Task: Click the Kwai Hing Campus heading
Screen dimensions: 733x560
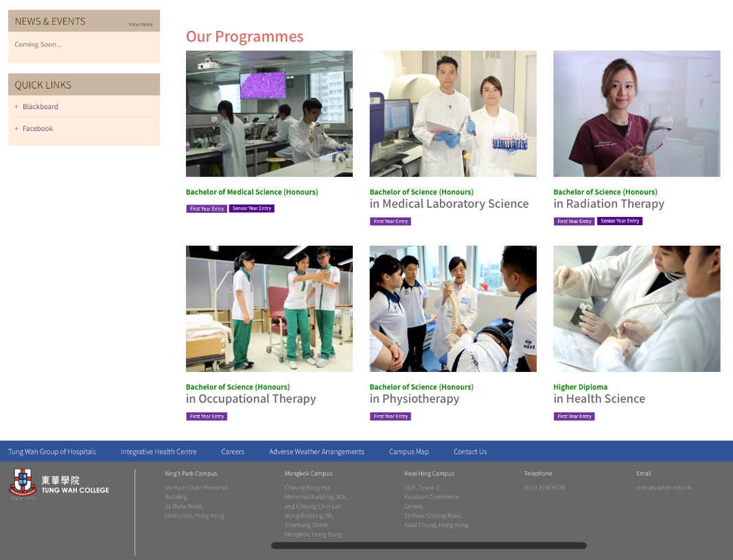Action: (429, 474)
